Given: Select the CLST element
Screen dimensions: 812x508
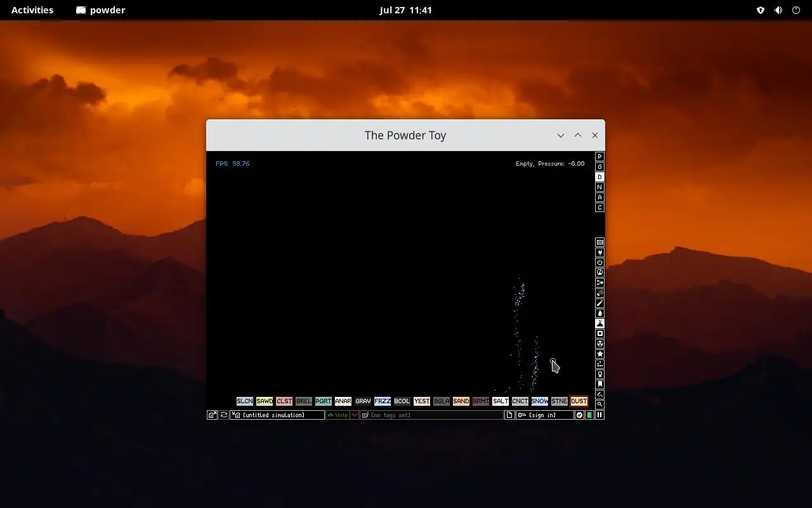Looking at the screenshot, I should pos(284,401).
